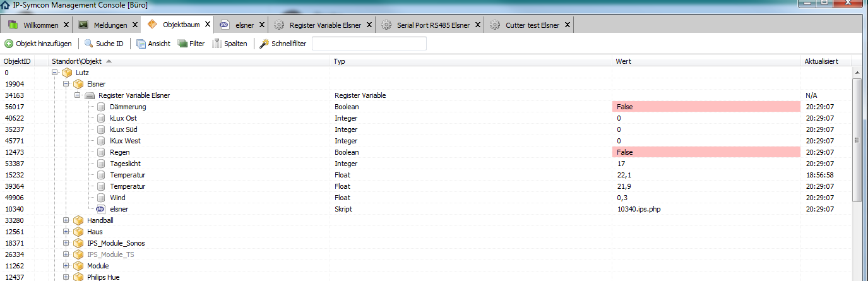Sort by the Aktualisiert column header

821,61
